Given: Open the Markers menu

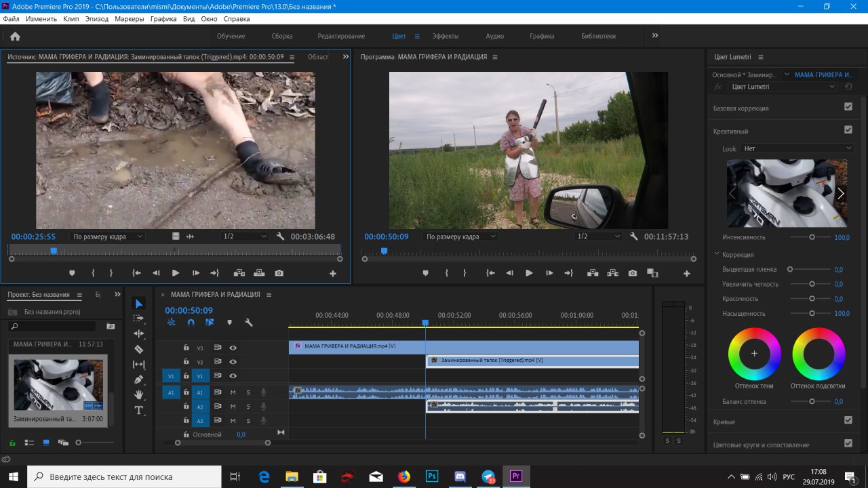Looking at the screenshot, I should point(130,19).
